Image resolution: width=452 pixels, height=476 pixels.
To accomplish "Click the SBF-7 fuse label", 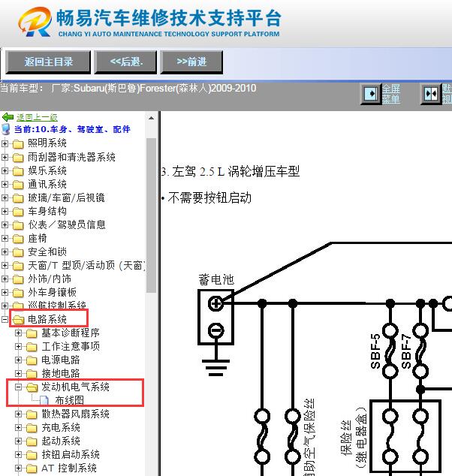I will click(406, 351).
